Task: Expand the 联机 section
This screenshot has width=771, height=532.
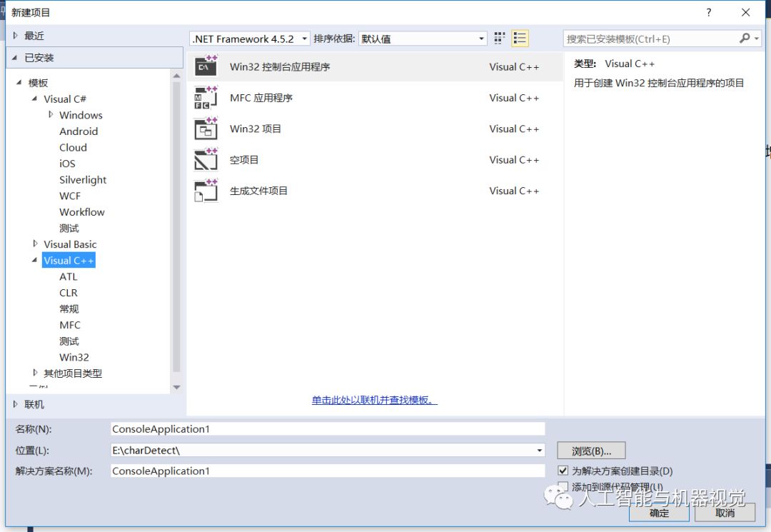Action: (15, 404)
